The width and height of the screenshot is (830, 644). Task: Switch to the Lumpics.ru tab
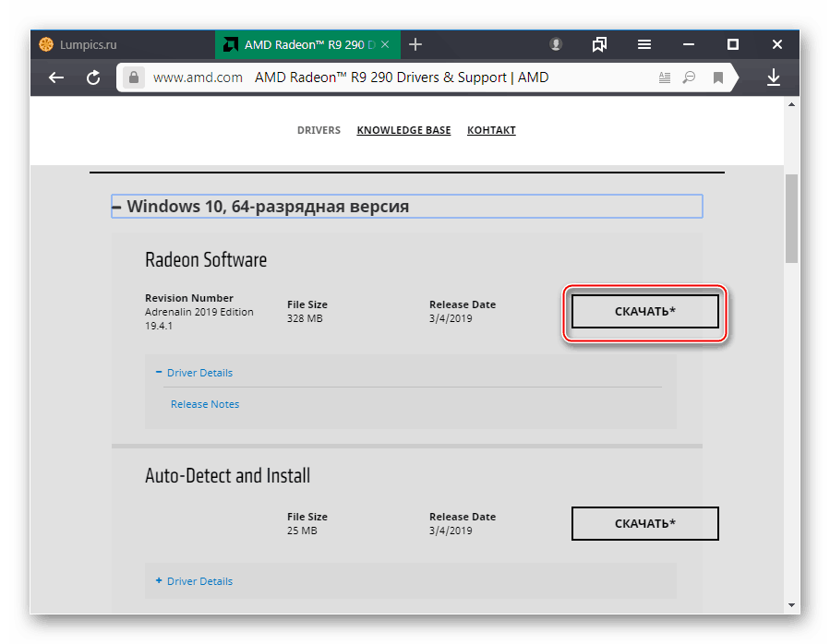tap(123, 44)
